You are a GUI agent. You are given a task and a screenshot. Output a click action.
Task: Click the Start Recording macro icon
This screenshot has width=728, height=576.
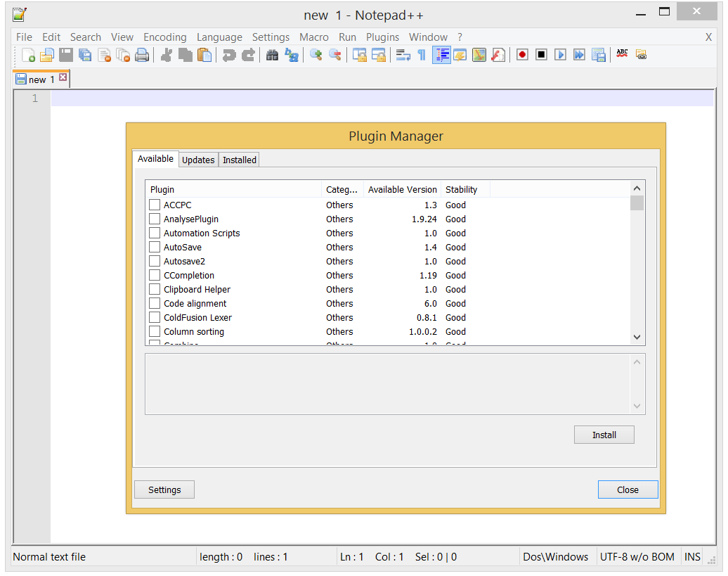(522, 55)
